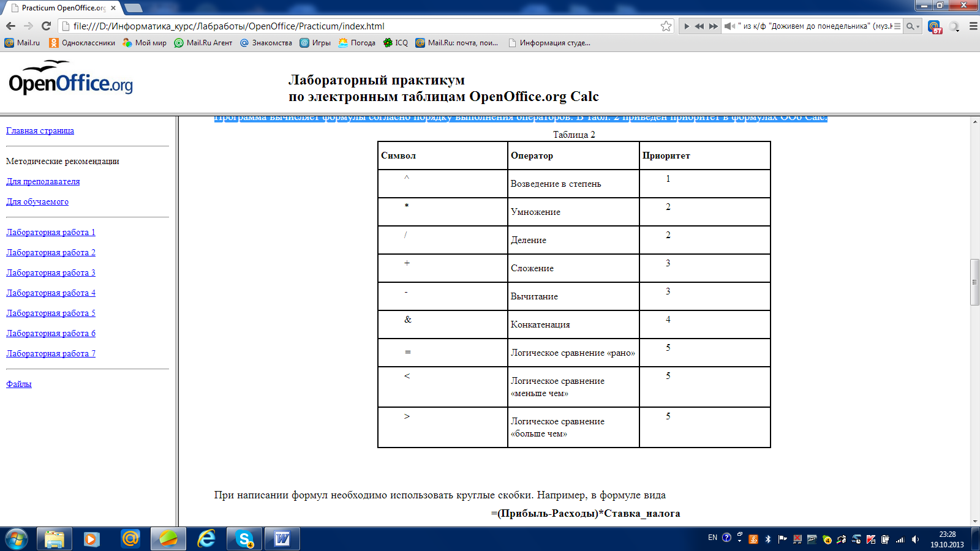Click the scrollbar down arrow
This screenshot has height=551, width=980.
coord(974,522)
